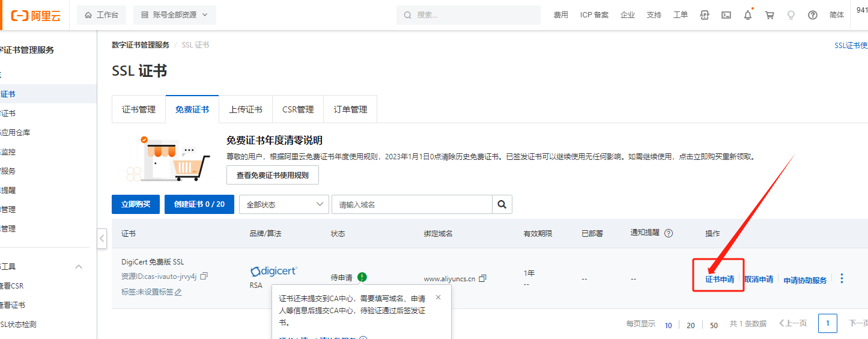The image size is (868, 339).
Task: Focus the top search box
Action: (x=469, y=15)
